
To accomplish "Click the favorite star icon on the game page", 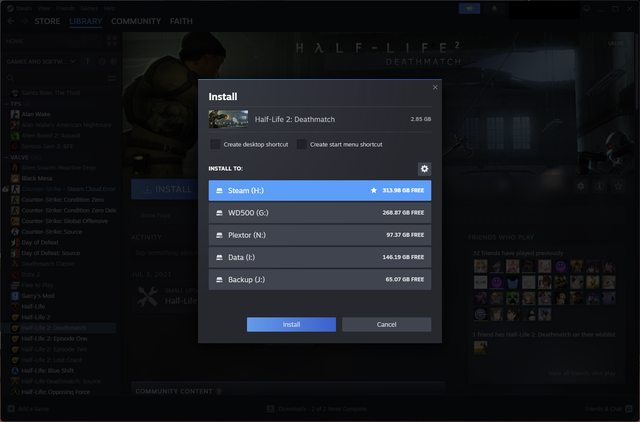I will 621,186.
